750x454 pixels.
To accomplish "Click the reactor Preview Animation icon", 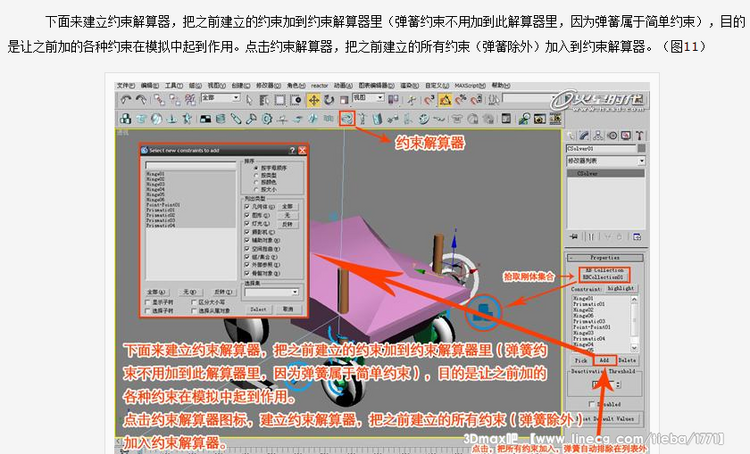I will (x=540, y=119).
